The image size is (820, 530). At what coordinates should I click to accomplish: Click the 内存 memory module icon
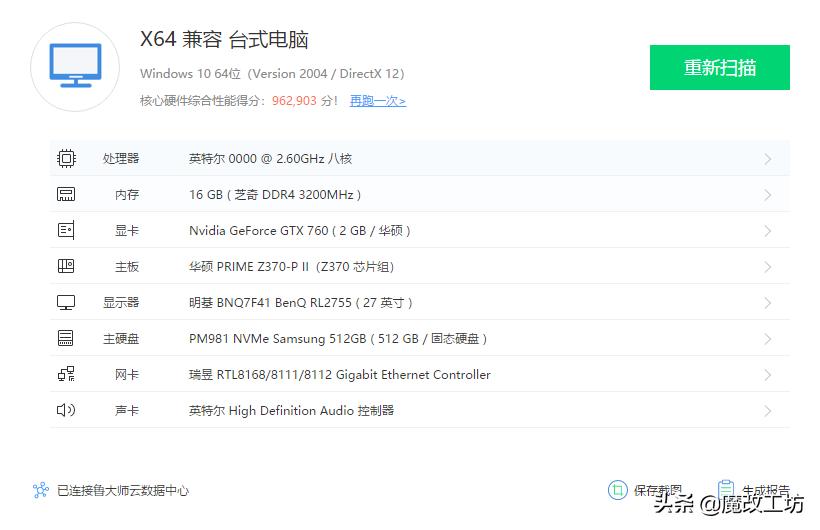pyautogui.click(x=66, y=194)
